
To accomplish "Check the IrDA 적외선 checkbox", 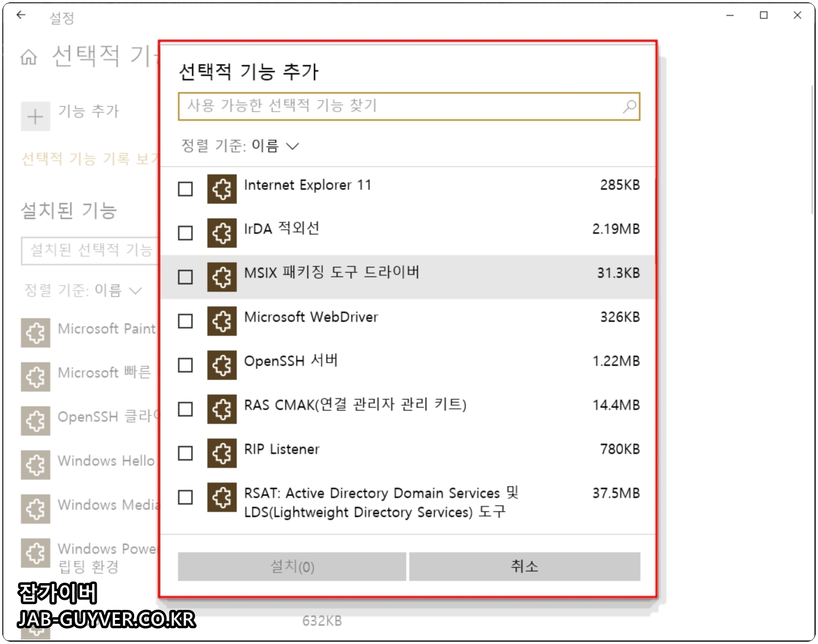I will [185, 233].
